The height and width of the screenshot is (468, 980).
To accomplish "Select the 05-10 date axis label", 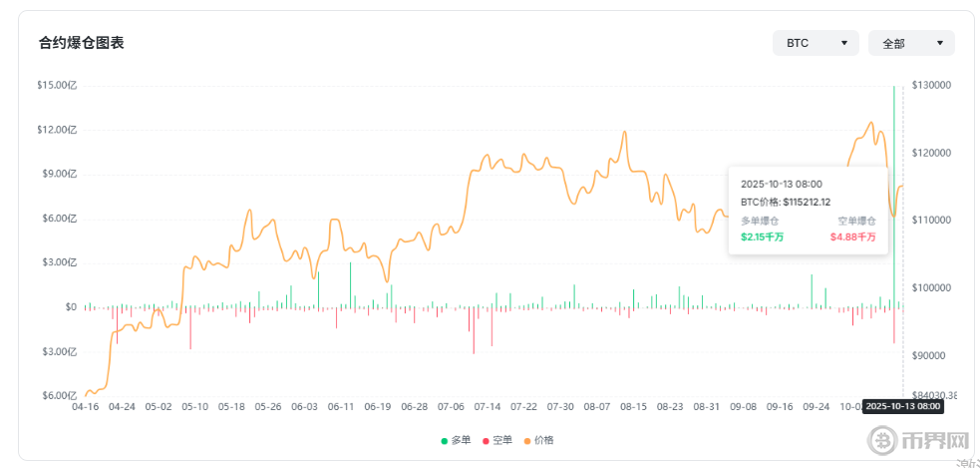I will (x=195, y=407).
